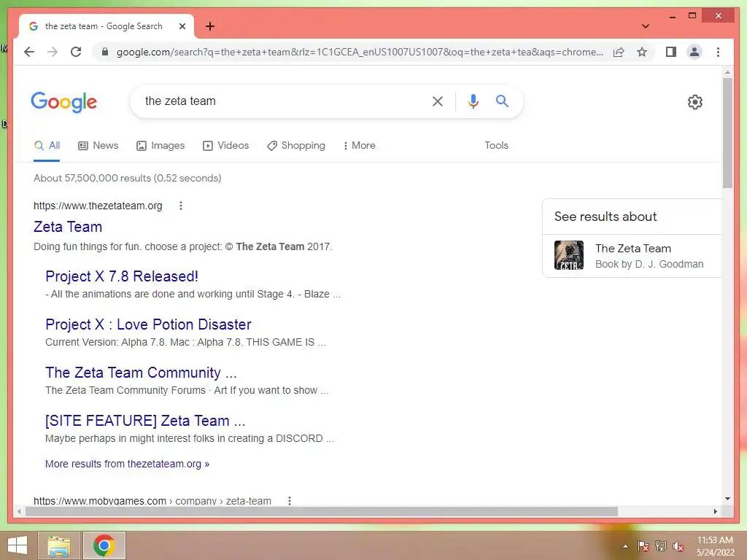
Task: Show more results from thezetateam.org
Action: point(127,464)
